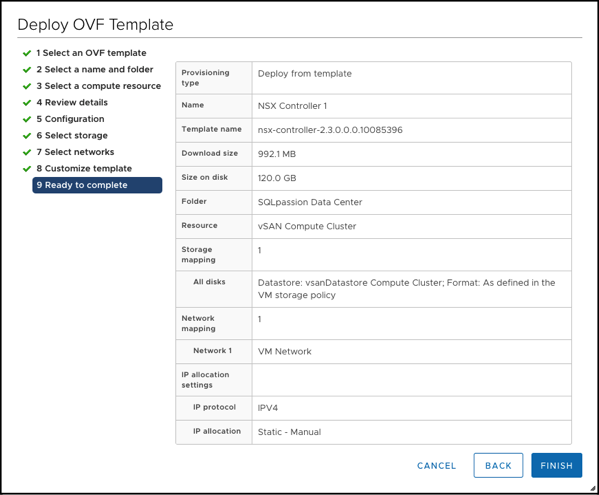Click green checkmark beside Select a name and folder
The image size is (599, 495).
coord(27,70)
